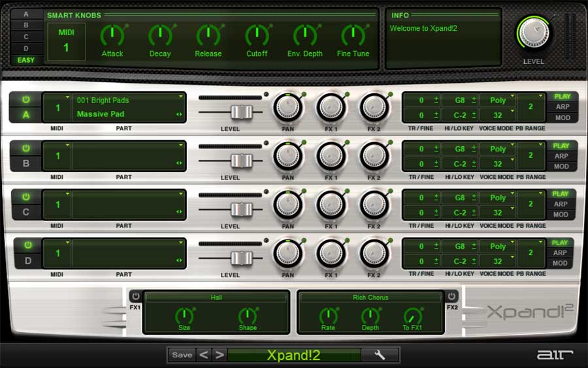Select Smart Knobs tab C
The width and height of the screenshot is (588, 368).
click(x=26, y=37)
